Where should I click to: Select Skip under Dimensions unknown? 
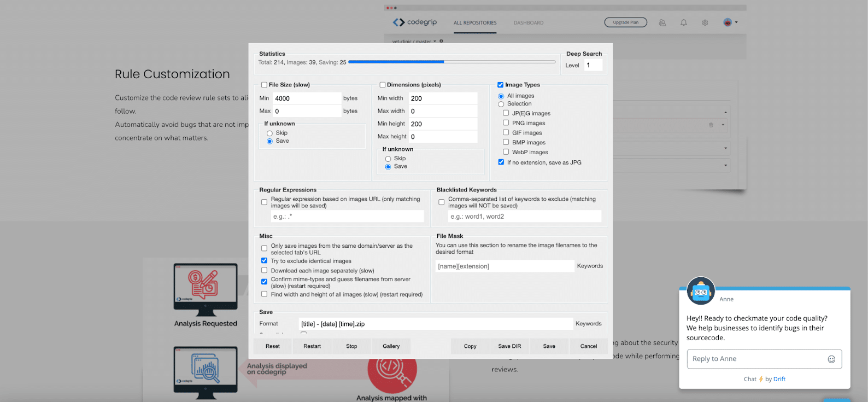point(388,159)
